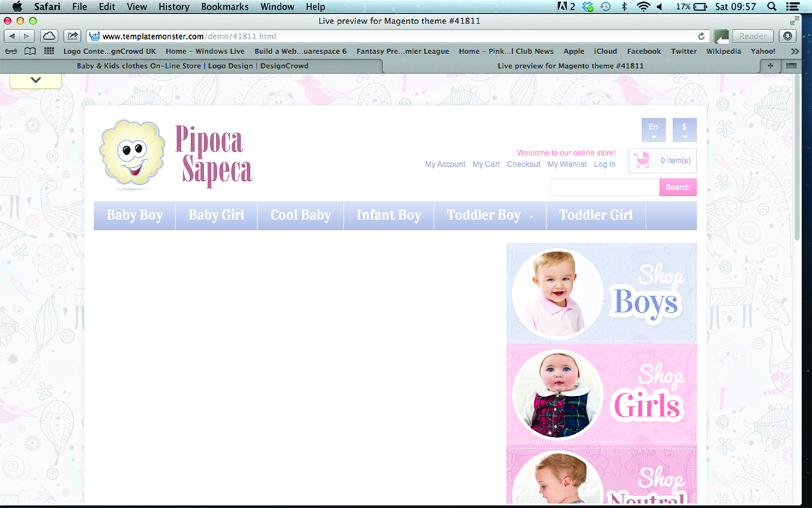Expand the preview panel chevron tab

point(36,80)
